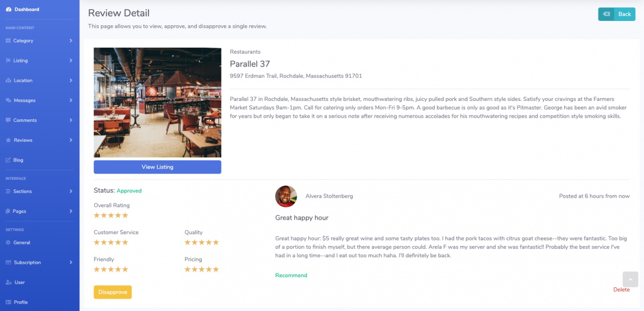Screen dimensions: 644x311
Task: Click the Blog edit icon in sidebar
Action: coord(8,160)
